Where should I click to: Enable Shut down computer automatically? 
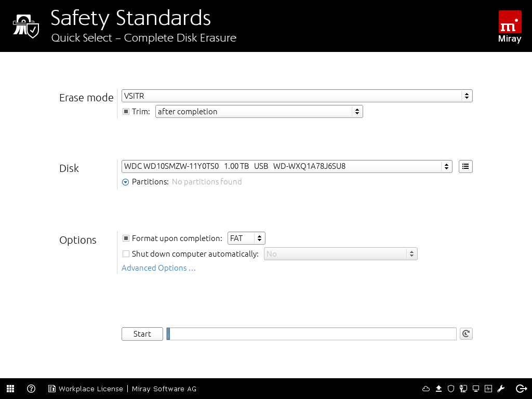point(126,254)
